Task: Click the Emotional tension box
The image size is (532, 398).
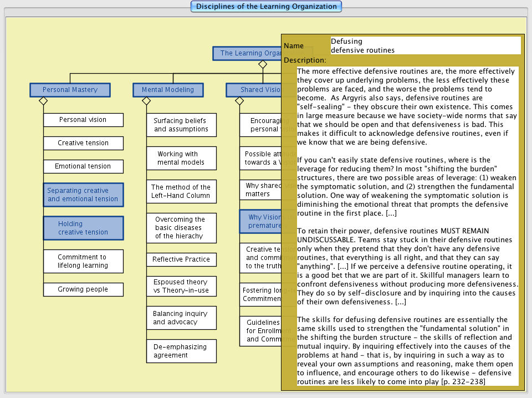Action: [83, 166]
